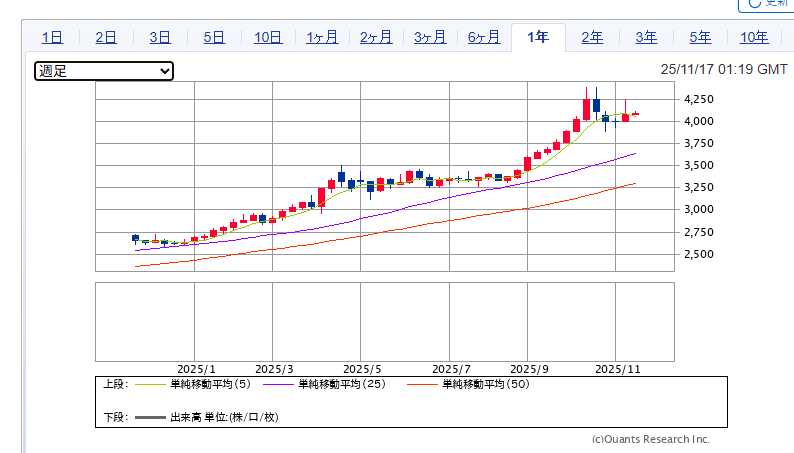Open the 2ヶ月 chart tab
Viewport: 794px width, 453px height.
[x=376, y=38]
